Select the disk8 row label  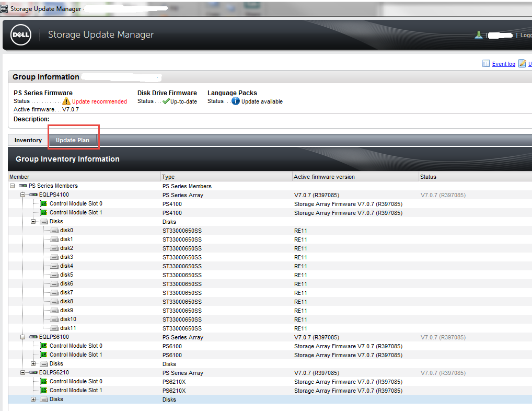pos(66,301)
